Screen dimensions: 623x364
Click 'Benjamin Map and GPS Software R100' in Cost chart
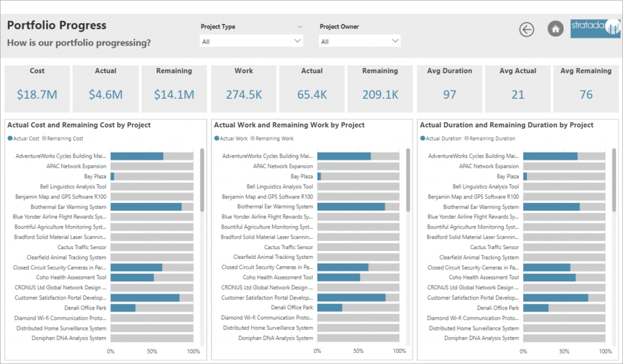pyautogui.click(x=61, y=197)
